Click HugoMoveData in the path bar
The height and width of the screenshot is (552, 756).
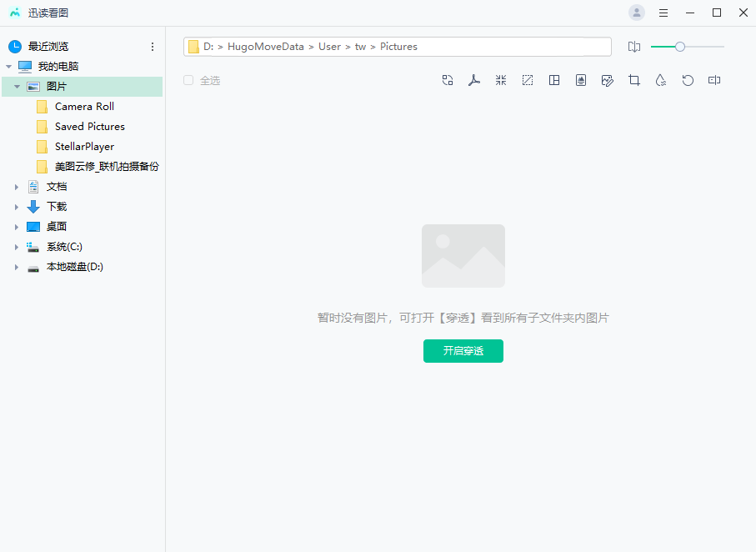pos(266,47)
